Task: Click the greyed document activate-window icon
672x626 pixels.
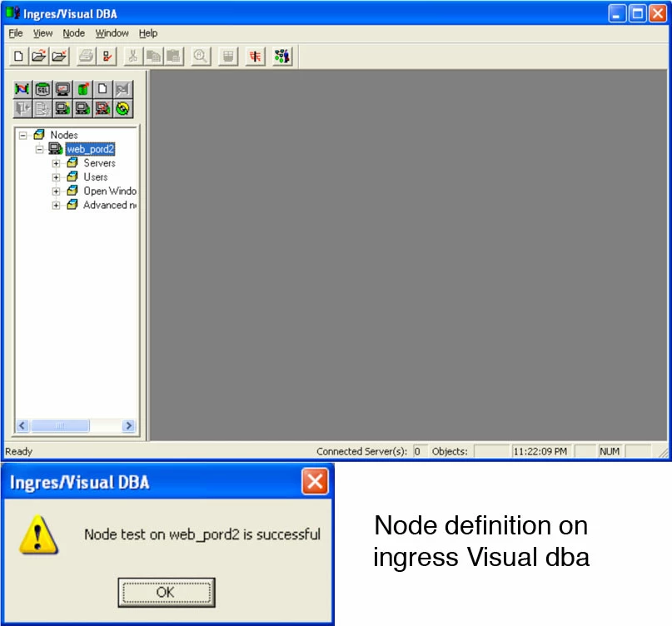Action: (x=42, y=108)
